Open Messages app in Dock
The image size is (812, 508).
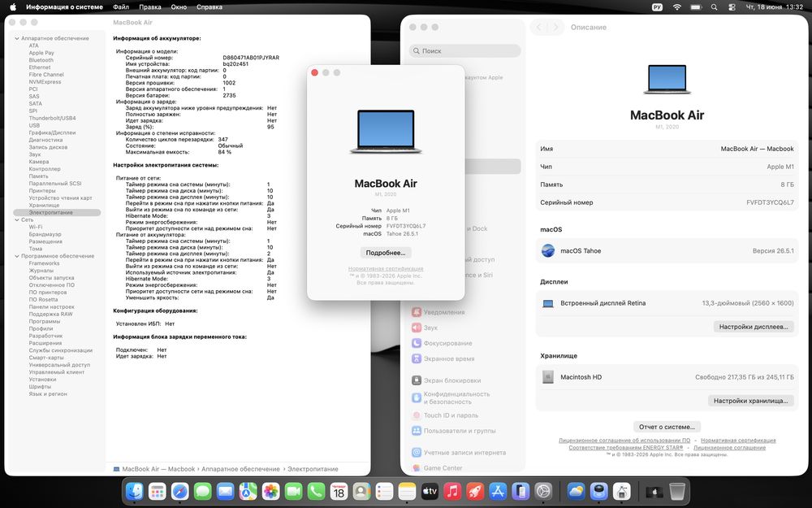click(x=202, y=491)
